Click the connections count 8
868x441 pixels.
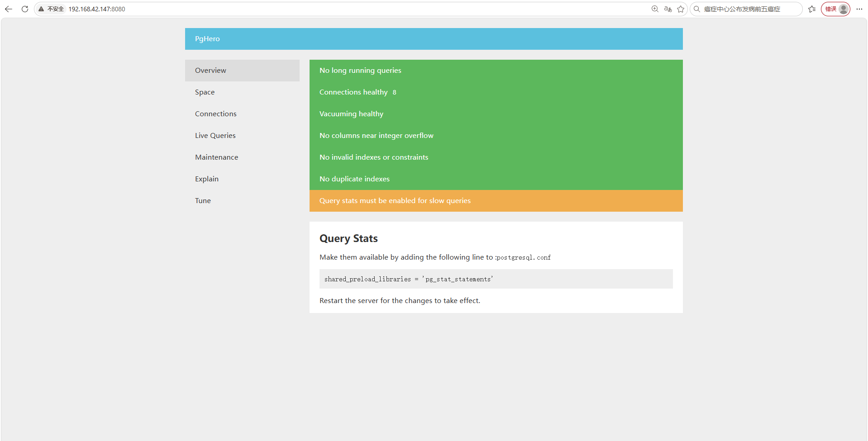click(x=394, y=92)
